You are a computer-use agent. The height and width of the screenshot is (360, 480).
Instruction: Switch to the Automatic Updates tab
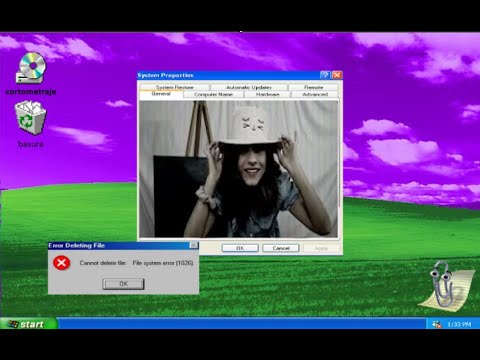249,87
